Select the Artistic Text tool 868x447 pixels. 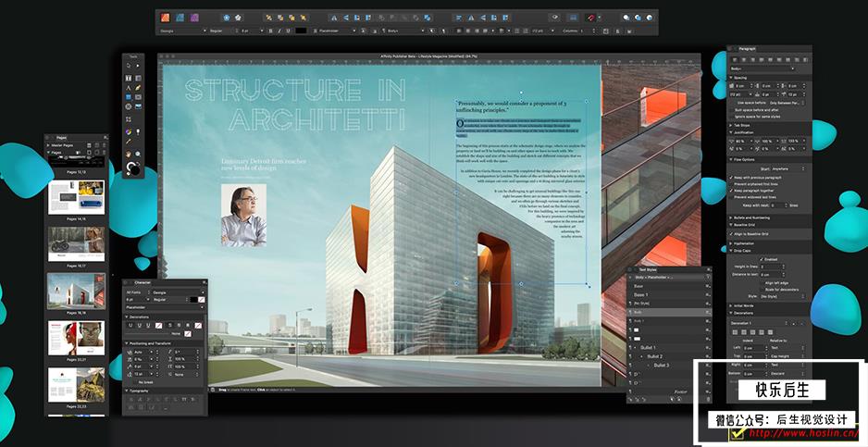128,88
